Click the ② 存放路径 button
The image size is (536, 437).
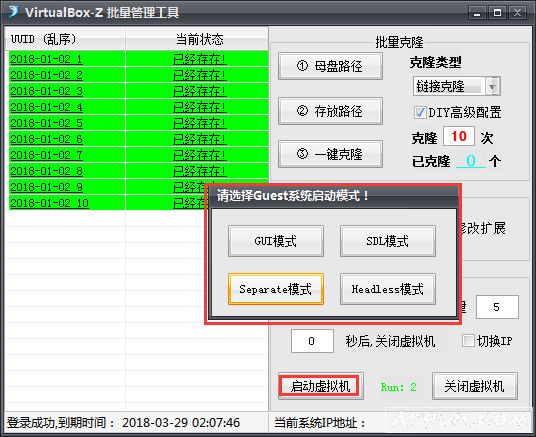click(330, 111)
